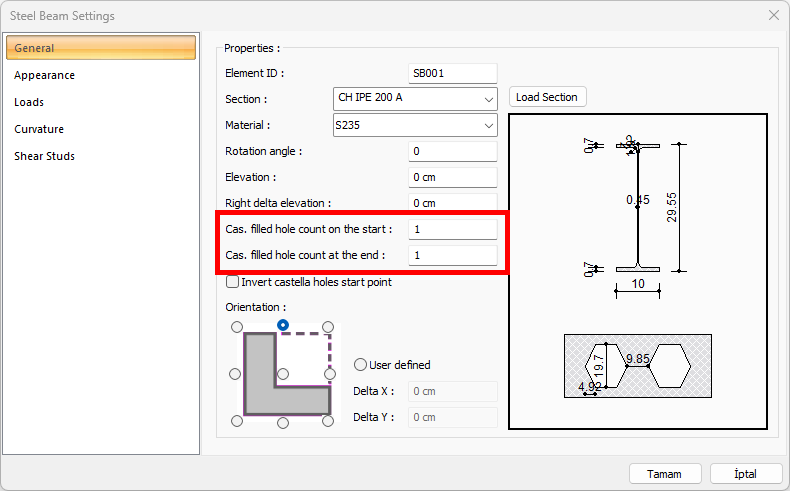Screen dimensions: 790x491
Task: Click the Element ID input field
Action: pyautogui.click(x=452, y=73)
